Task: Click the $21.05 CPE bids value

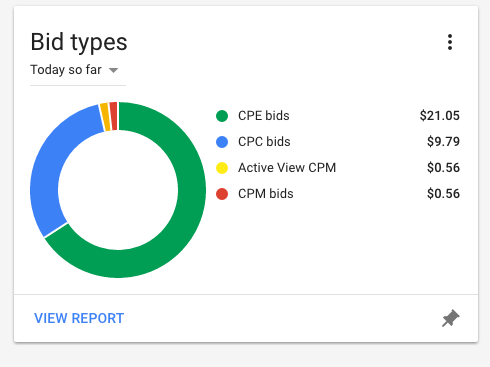Action: tap(440, 116)
